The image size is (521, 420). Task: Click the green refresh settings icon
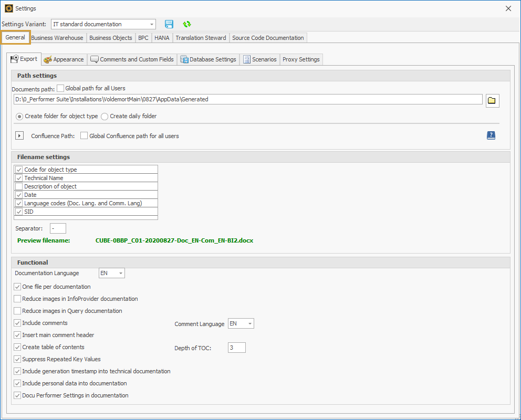point(186,24)
